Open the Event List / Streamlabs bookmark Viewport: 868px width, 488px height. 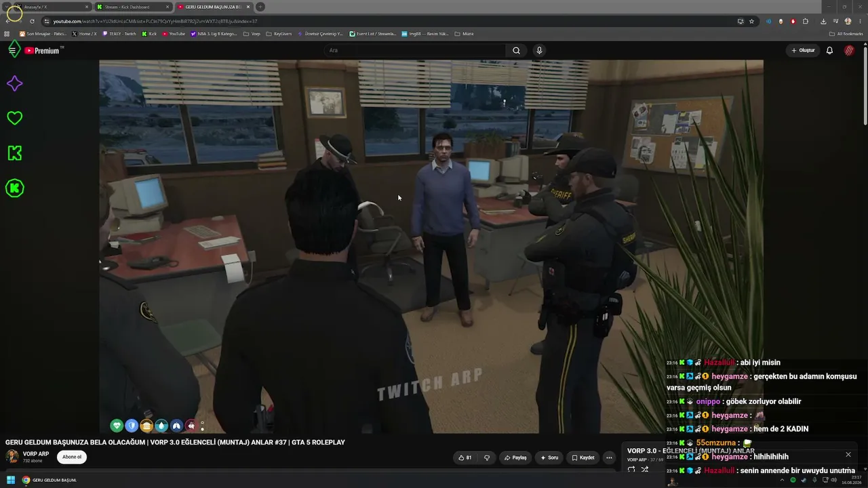point(372,34)
